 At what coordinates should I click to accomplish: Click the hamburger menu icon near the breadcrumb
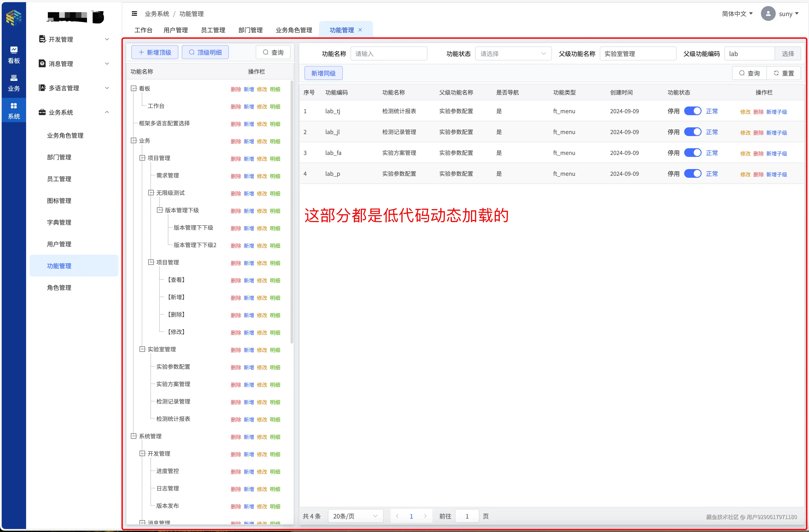[x=135, y=13]
